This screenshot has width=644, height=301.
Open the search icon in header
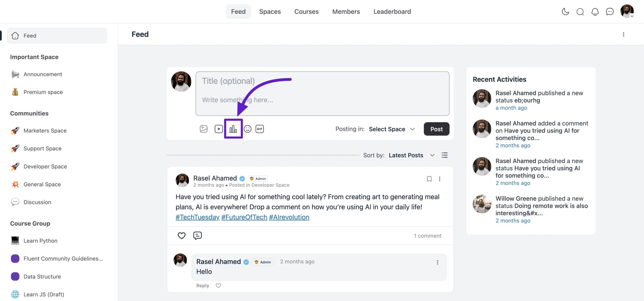[x=580, y=12]
